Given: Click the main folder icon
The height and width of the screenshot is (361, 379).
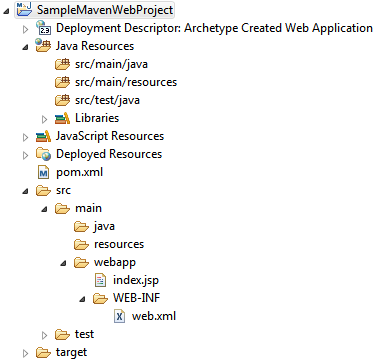Looking at the screenshot, I should [x=62, y=208].
